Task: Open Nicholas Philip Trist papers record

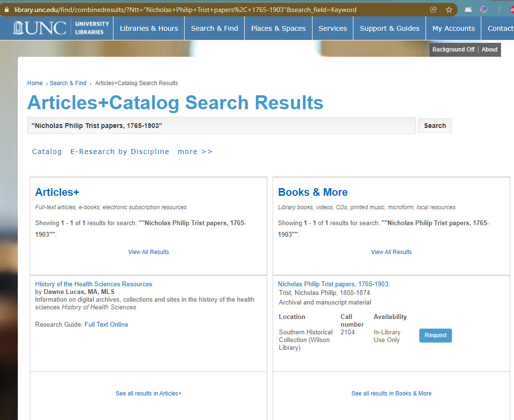Action: pos(334,284)
